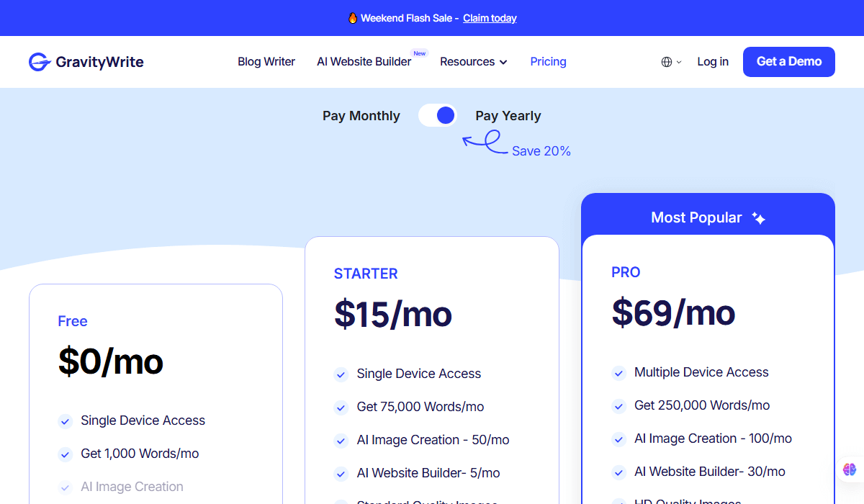Open AI Website Builder from the navbar
Viewport: 864px width, 504px height.
click(364, 62)
